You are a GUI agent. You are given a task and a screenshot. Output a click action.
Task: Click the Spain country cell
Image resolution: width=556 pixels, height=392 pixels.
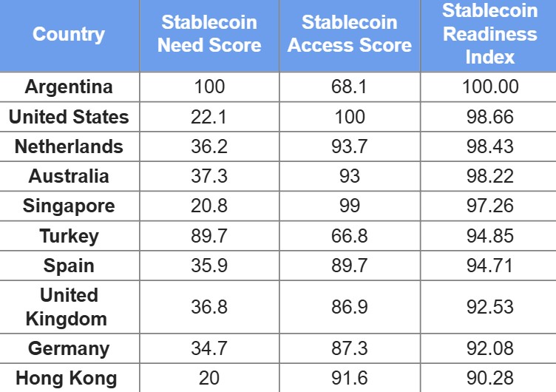(x=69, y=266)
